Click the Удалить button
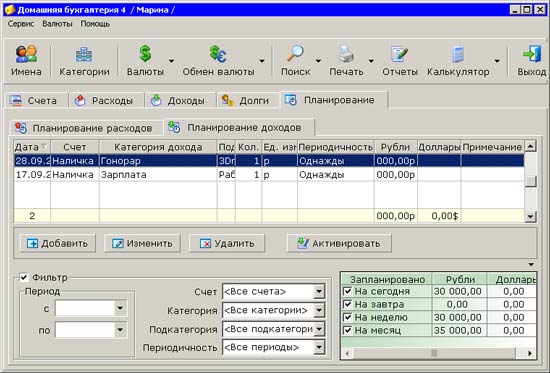Screen dimensions: 550x373 click(227, 243)
